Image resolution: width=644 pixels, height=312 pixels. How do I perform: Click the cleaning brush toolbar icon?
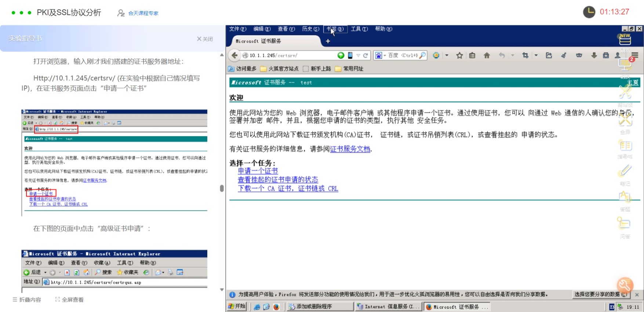click(x=564, y=55)
